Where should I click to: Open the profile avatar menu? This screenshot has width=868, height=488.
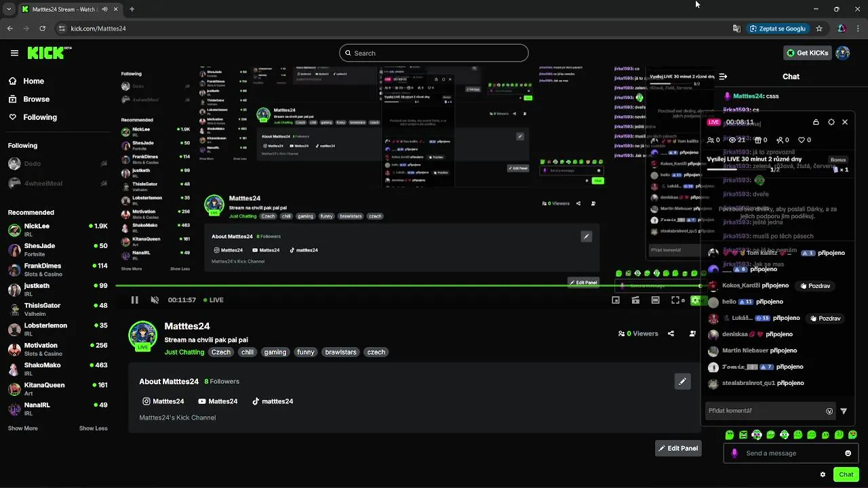click(842, 53)
